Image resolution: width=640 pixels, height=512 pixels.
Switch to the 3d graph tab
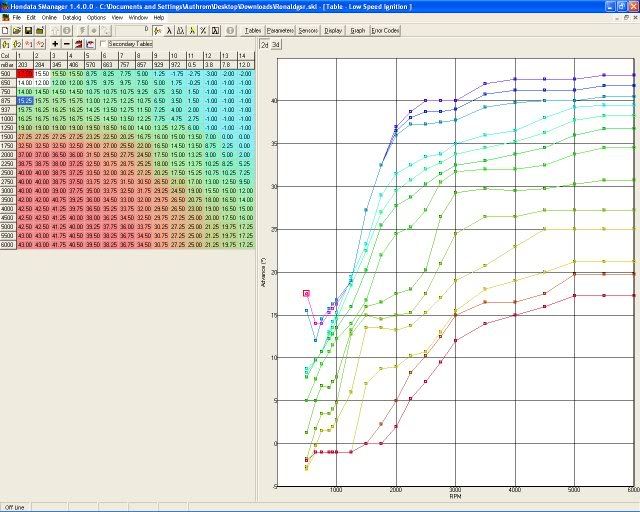pos(276,45)
